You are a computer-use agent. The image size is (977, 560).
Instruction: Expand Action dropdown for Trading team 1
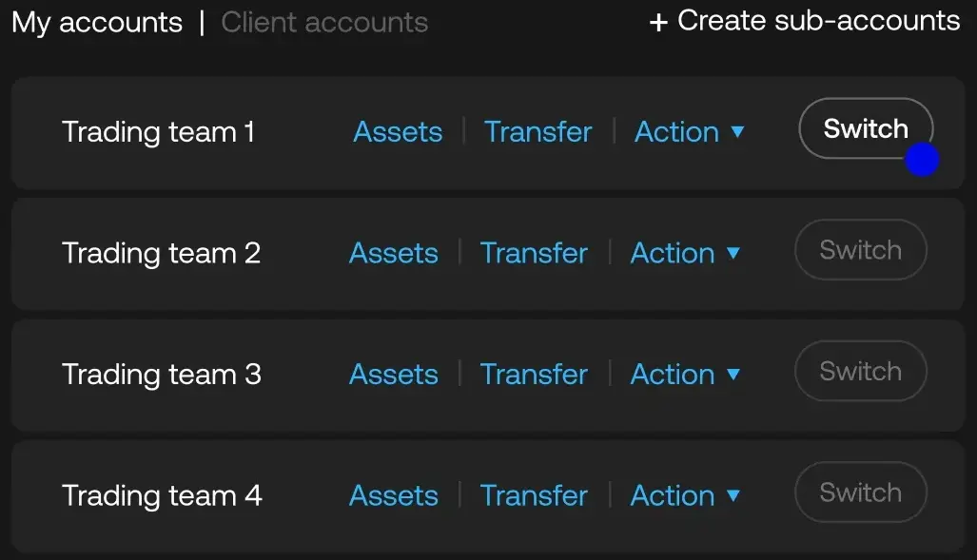pos(689,132)
